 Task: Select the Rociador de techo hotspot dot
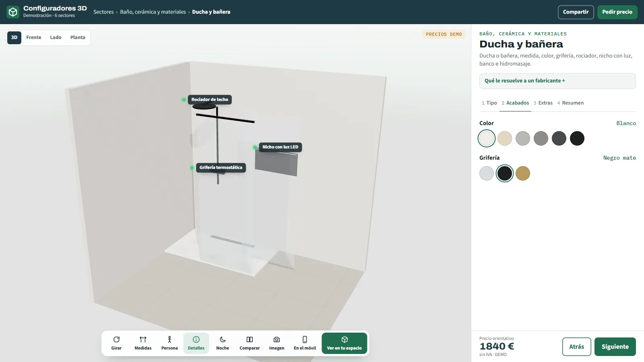[x=184, y=100]
